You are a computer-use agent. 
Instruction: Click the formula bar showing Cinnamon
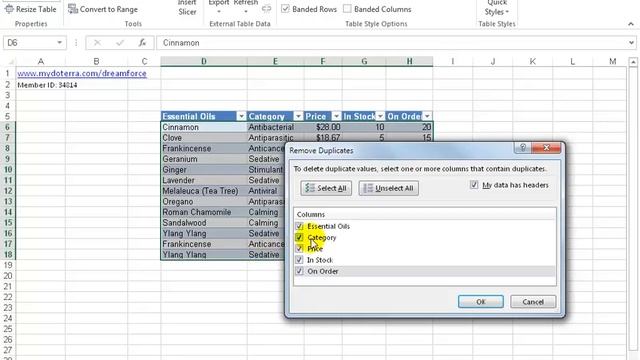pyautogui.click(x=392, y=43)
